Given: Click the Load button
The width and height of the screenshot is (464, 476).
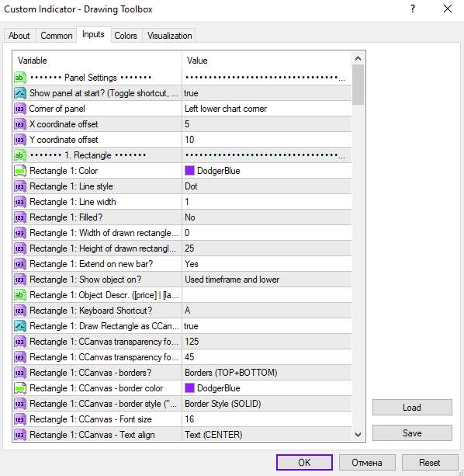Looking at the screenshot, I should (x=412, y=408).
